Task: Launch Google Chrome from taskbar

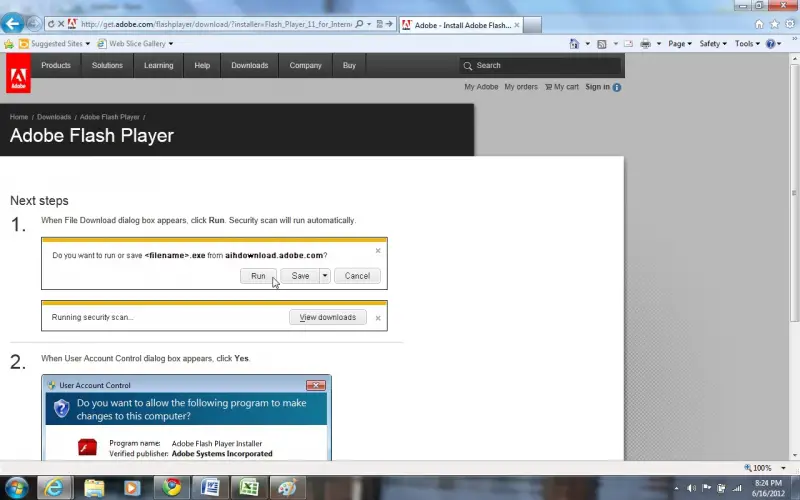Action: click(x=172, y=487)
